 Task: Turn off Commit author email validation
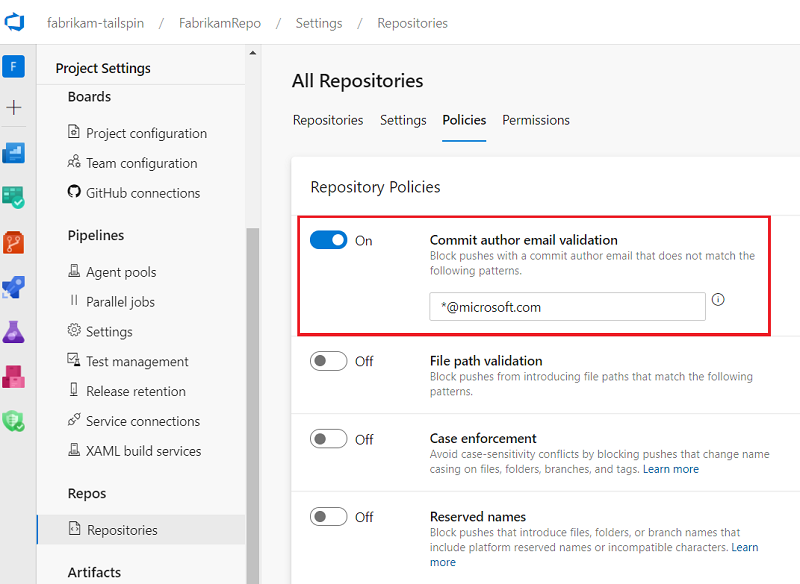tap(331, 240)
